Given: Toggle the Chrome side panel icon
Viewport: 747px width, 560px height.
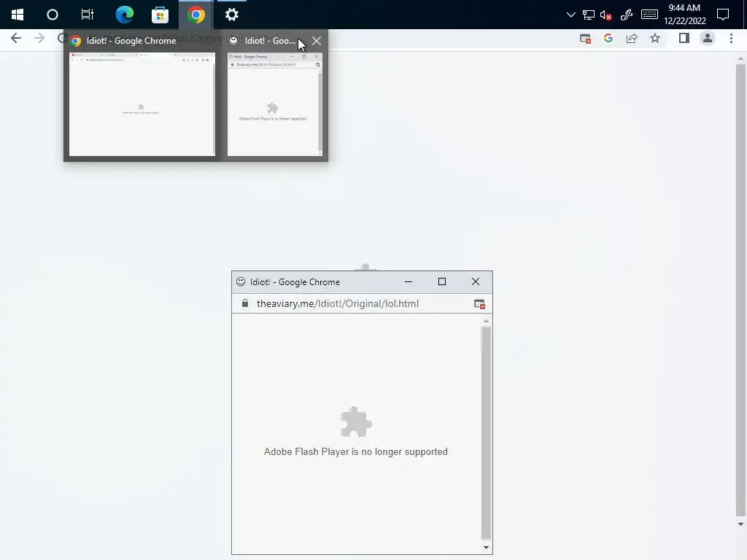Looking at the screenshot, I should (684, 38).
